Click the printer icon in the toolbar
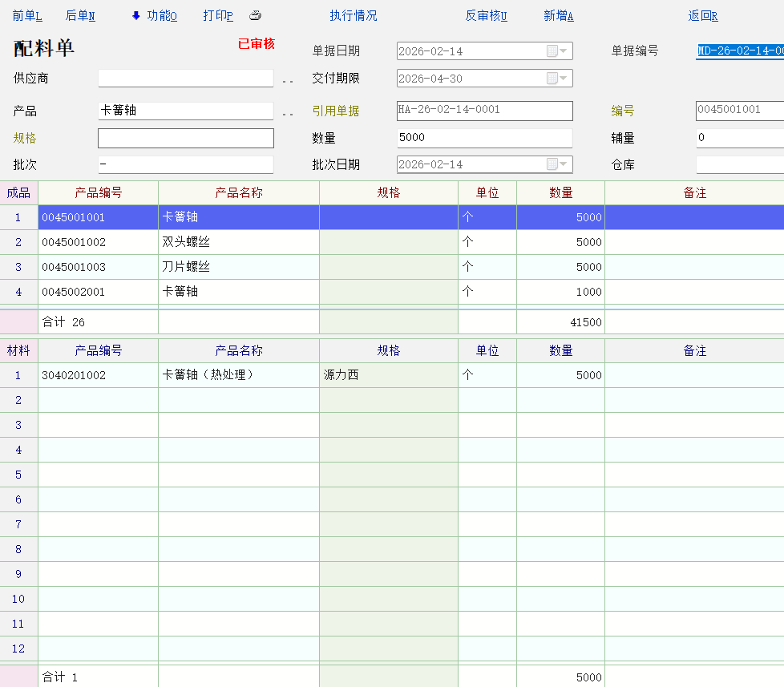 255,16
